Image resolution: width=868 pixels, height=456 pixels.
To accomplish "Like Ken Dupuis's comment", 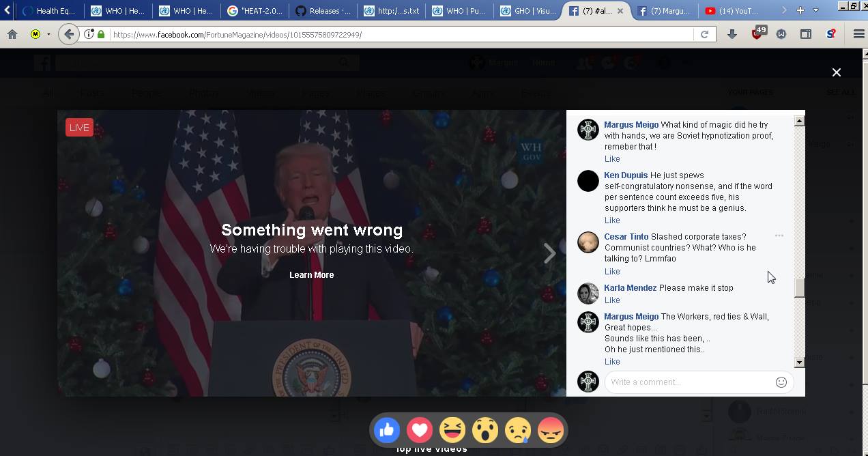I will [612, 220].
